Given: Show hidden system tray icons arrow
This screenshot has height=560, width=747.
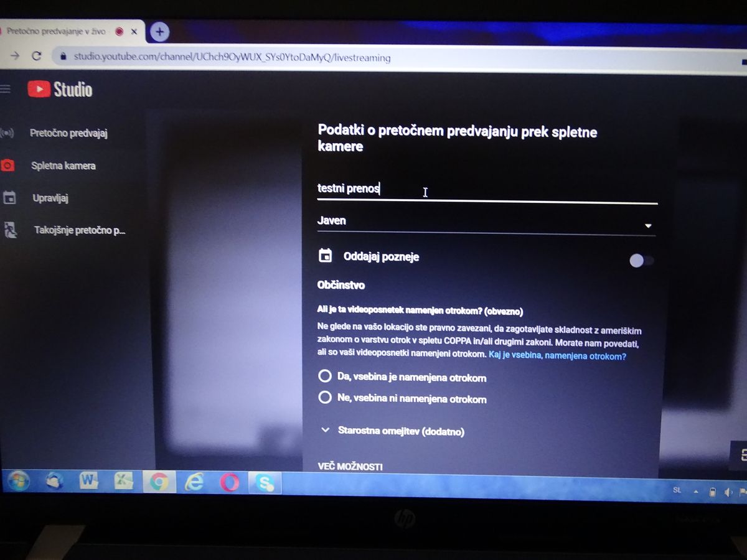Looking at the screenshot, I should pyautogui.click(x=697, y=491).
